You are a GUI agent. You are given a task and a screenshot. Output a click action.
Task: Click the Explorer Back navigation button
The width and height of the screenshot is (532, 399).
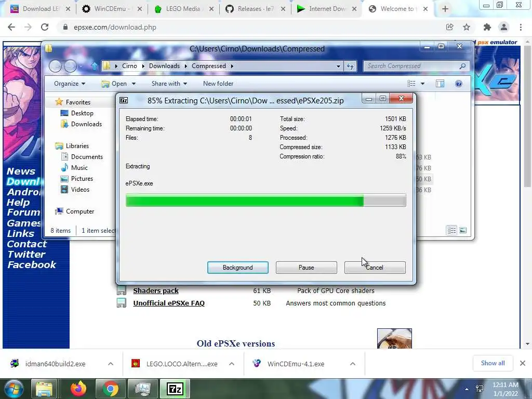point(55,66)
